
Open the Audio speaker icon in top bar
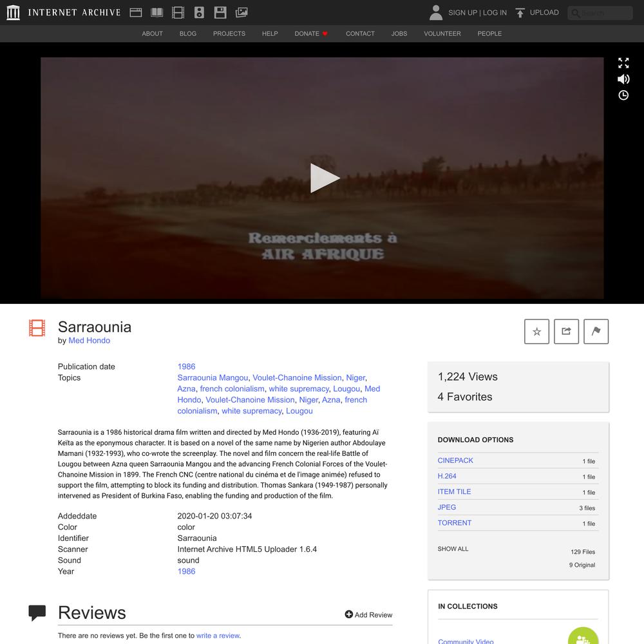click(199, 12)
